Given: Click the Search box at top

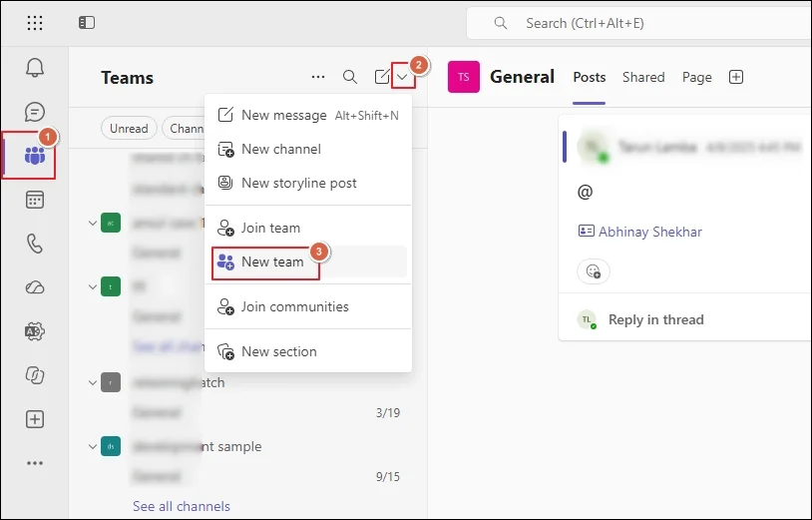Looking at the screenshot, I should click(639, 23).
